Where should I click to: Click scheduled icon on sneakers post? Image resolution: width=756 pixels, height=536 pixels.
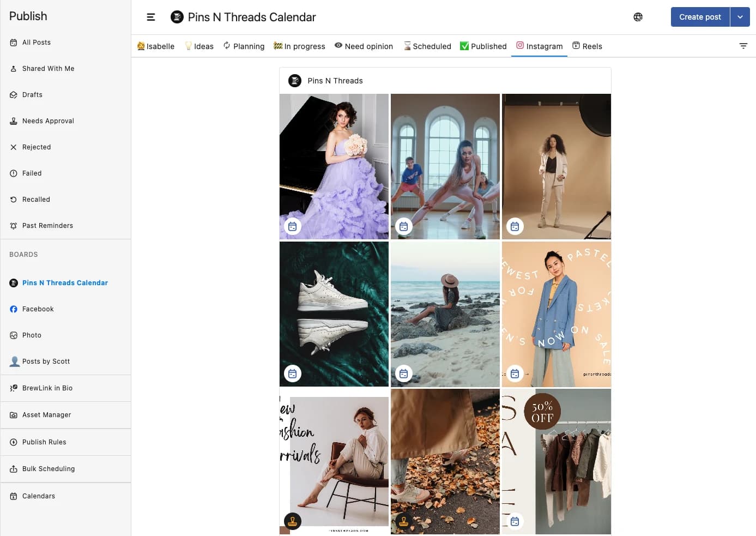[293, 374]
